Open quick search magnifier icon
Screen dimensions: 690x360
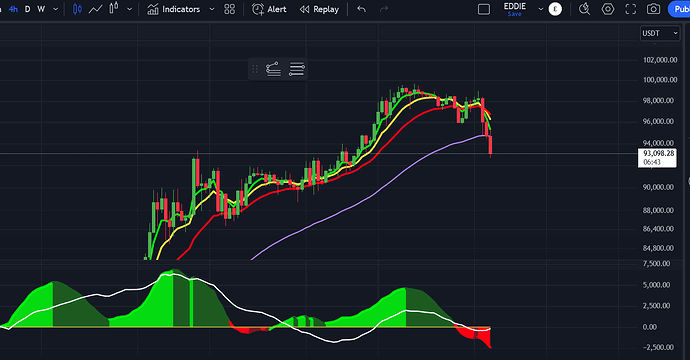pos(584,9)
